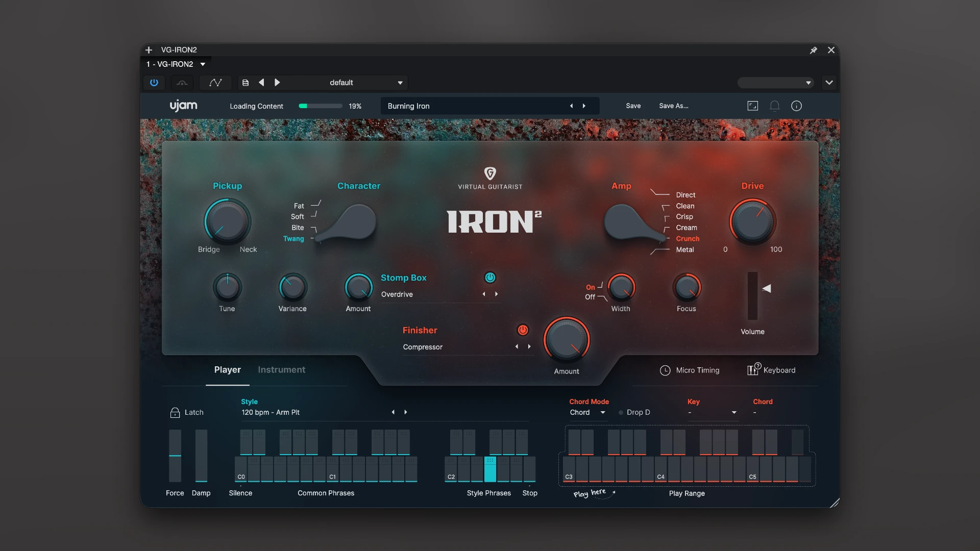Image resolution: width=980 pixels, height=551 pixels.
Task: Select the Clean amp setting
Action: [685, 206]
